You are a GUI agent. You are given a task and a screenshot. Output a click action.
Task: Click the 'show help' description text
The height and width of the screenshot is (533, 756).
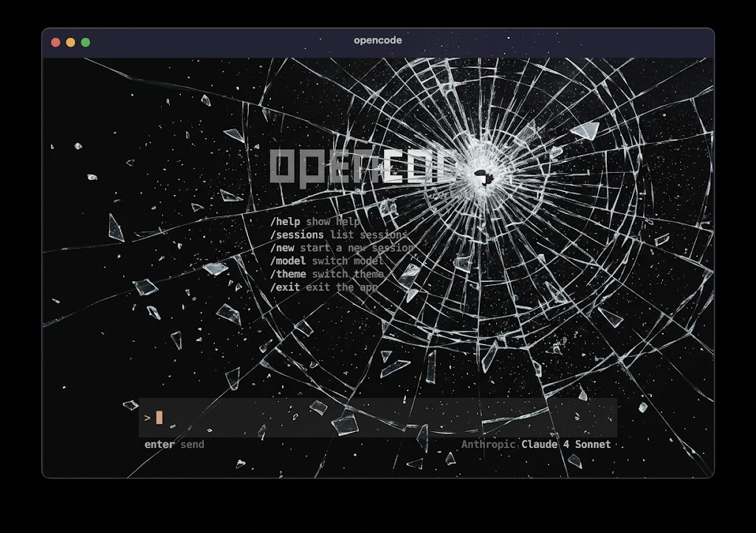point(333,221)
